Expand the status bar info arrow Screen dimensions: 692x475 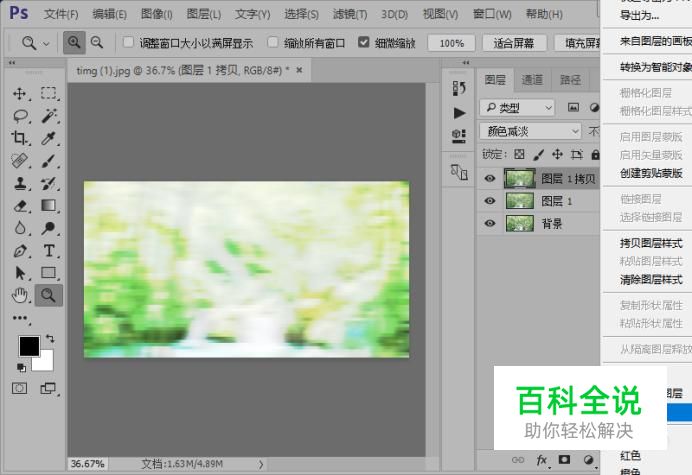coord(261,464)
